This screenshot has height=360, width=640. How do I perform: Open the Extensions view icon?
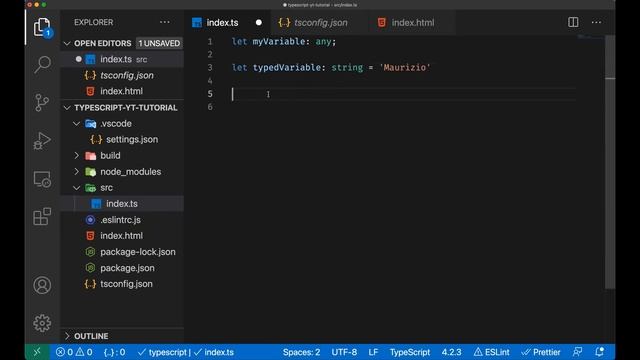click(x=42, y=217)
